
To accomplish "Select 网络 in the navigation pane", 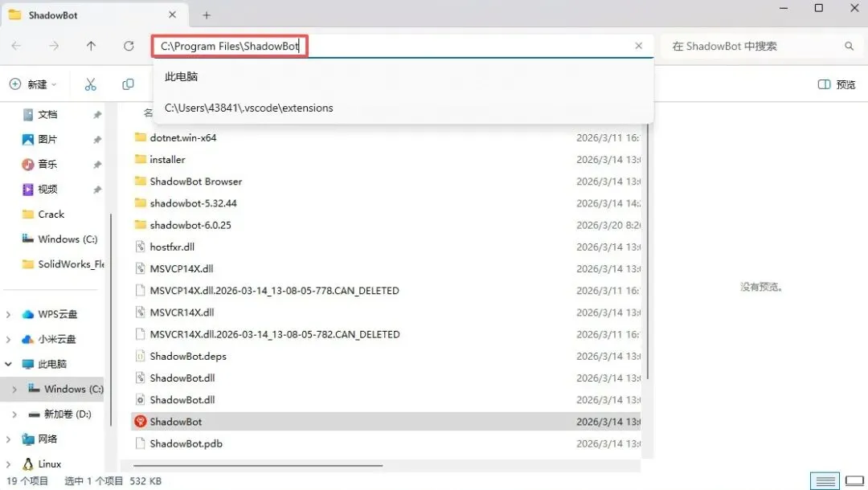I will (47, 439).
